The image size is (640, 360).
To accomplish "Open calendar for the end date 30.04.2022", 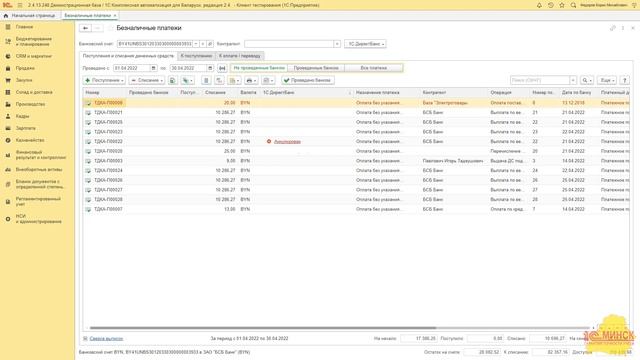I will (x=210, y=68).
